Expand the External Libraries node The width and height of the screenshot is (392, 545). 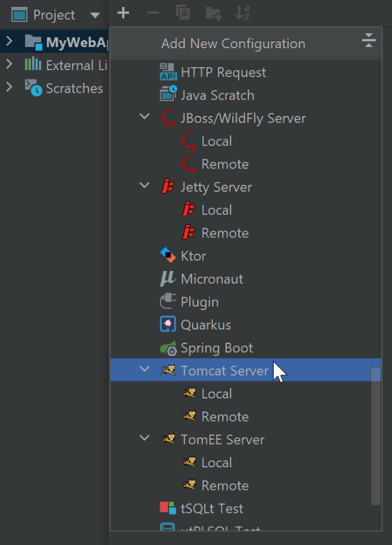click(9, 65)
